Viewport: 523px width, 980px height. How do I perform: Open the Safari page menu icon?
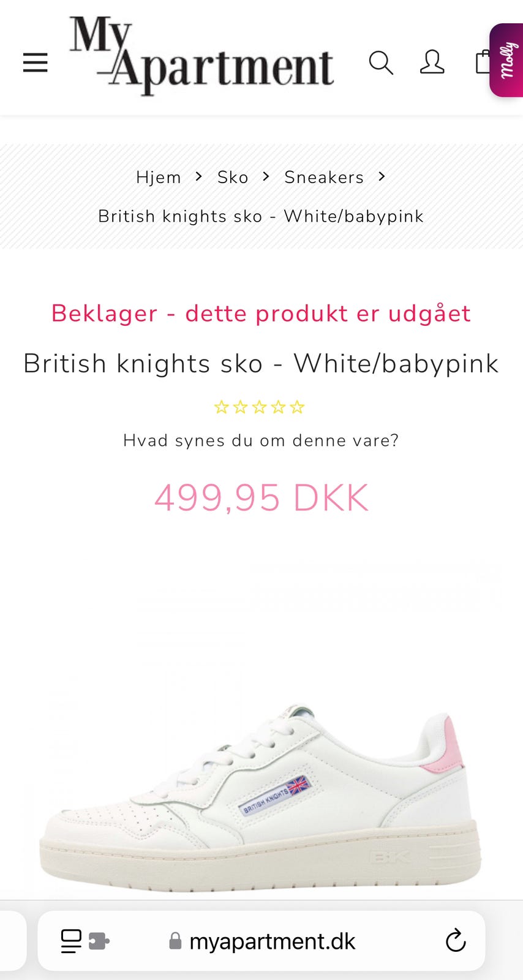pos(71,941)
